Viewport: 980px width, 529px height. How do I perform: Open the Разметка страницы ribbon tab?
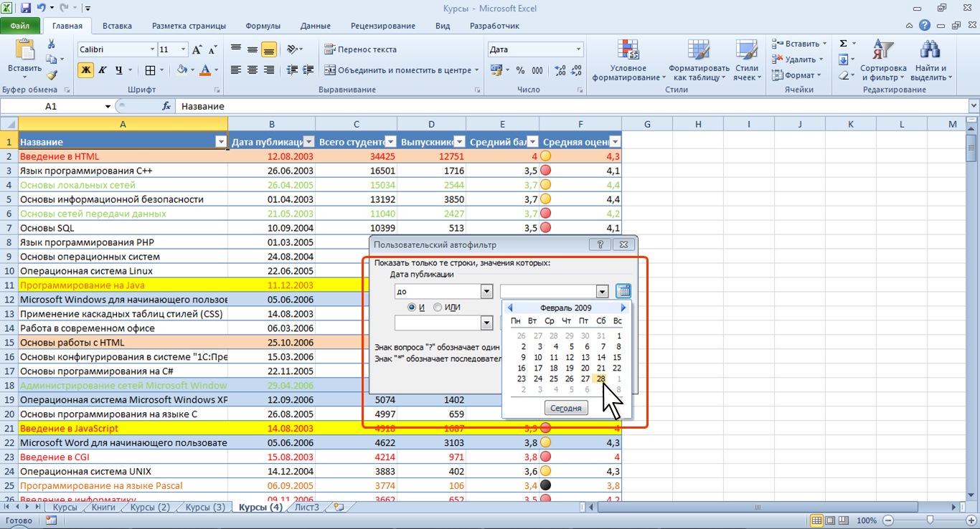click(189, 26)
